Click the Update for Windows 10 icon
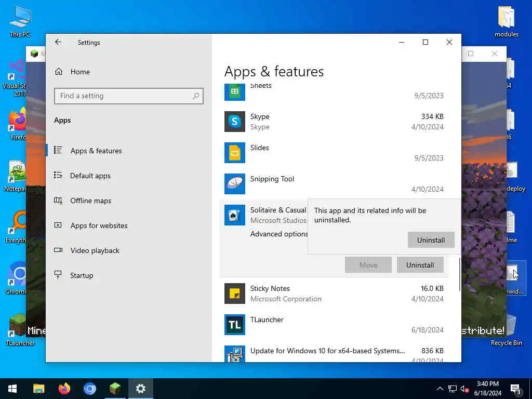 pyautogui.click(x=234, y=353)
